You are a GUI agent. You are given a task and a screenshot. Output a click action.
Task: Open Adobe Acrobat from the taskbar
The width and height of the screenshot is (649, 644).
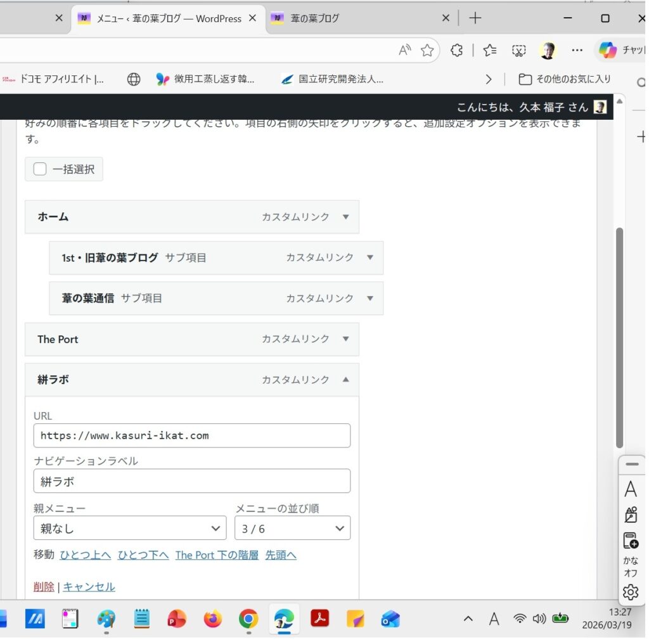[x=320, y=619]
